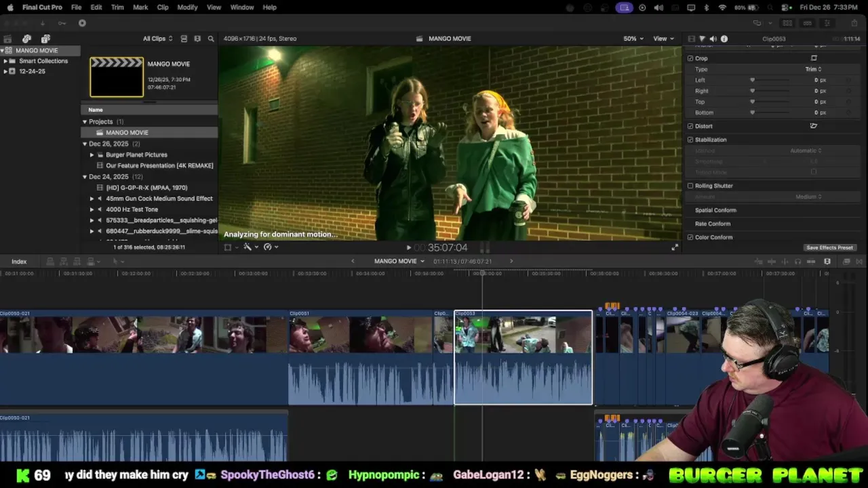Click the keyword editor key icon
This screenshot has width=868, height=488.
62,23
